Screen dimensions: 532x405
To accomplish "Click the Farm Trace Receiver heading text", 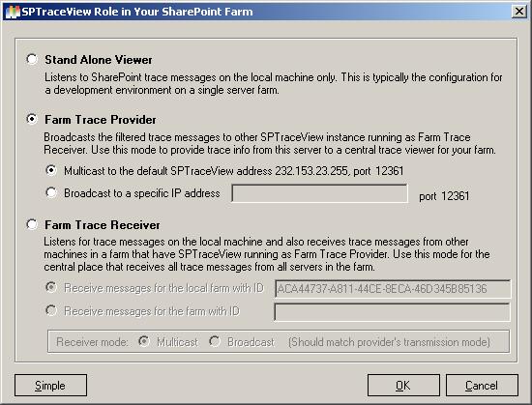I will pos(103,225).
